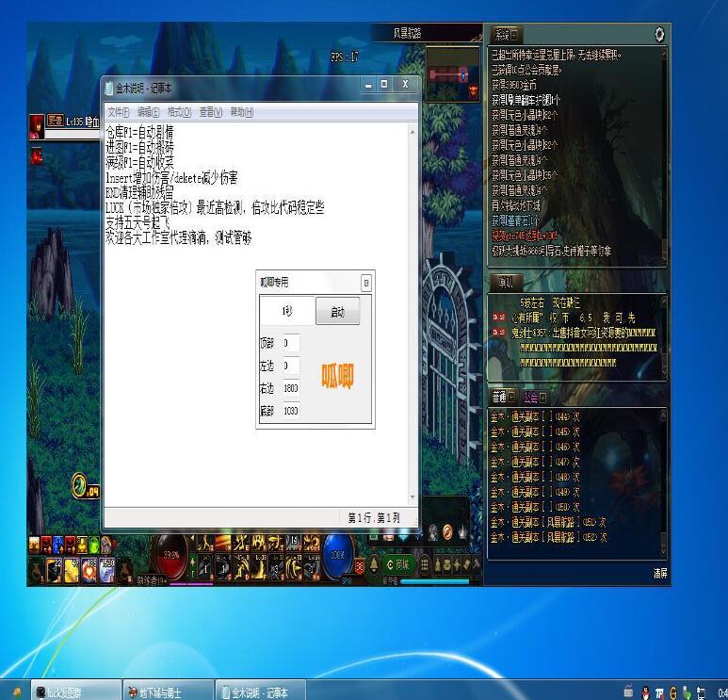Switch to the 系统 chat tab
This screenshot has height=700, width=728.
[506, 34]
